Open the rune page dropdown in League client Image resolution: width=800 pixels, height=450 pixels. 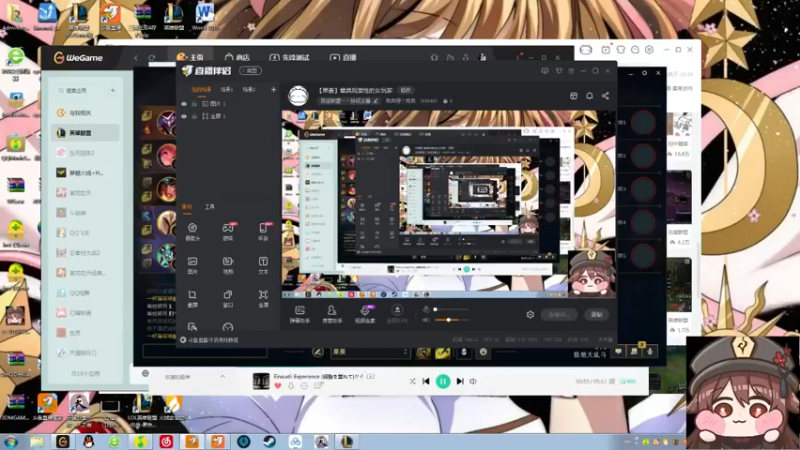pyautogui.click(x=370, y=352)
